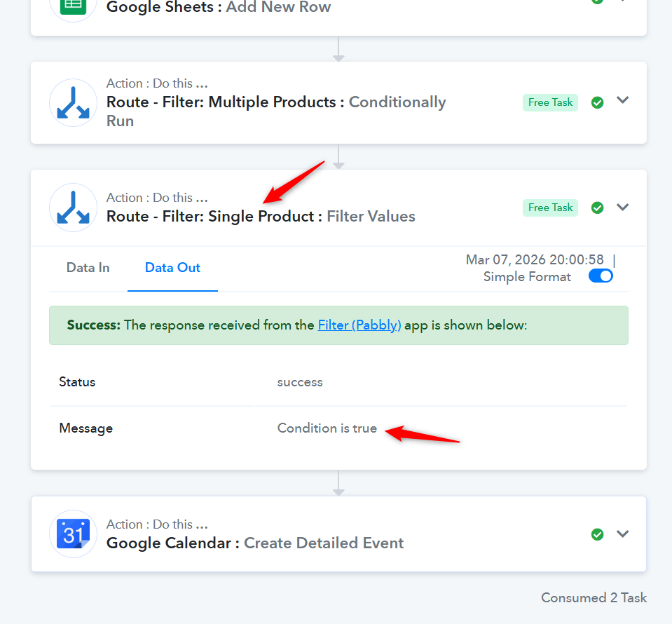
Task: Switch to the Data In tab
Action: coord(88,267)
